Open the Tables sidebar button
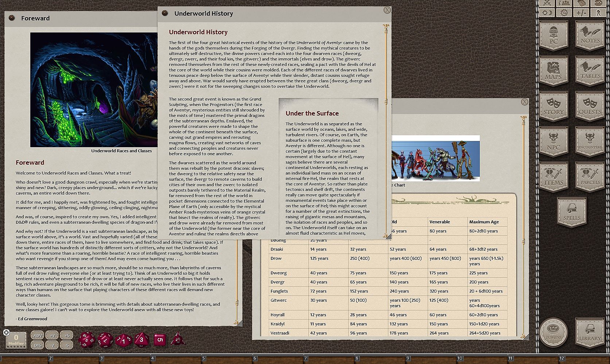This screenshot has width=610, height=364. 590,71
